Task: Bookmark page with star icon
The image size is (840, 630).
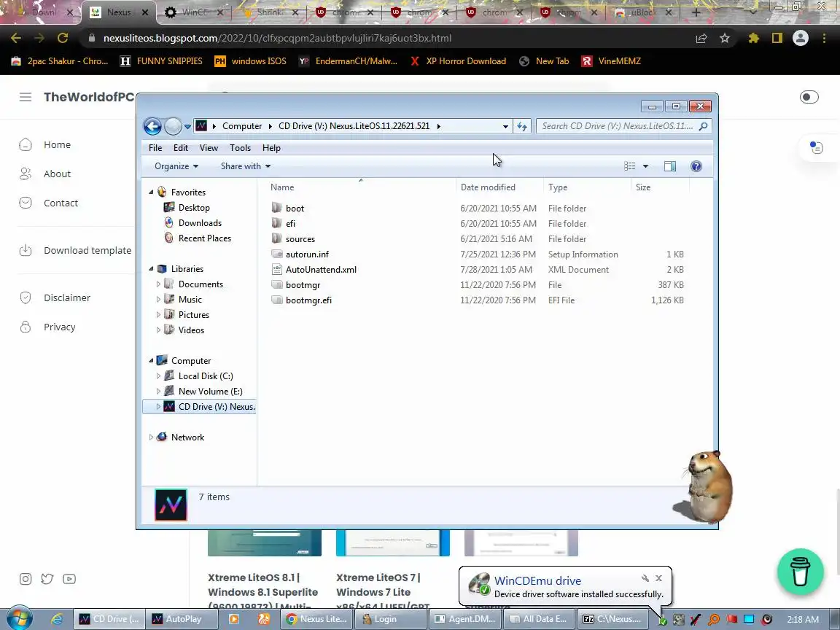Action: pos(725,38)
